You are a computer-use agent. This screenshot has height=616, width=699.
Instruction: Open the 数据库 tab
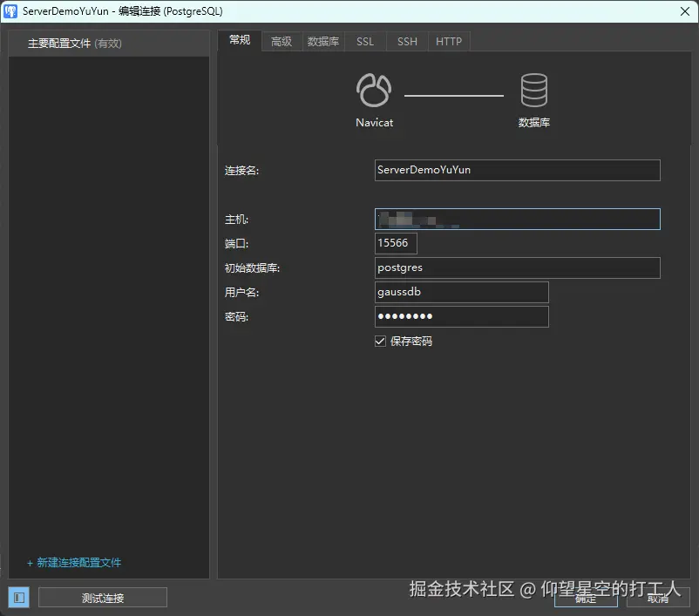[x=323, y=42]
